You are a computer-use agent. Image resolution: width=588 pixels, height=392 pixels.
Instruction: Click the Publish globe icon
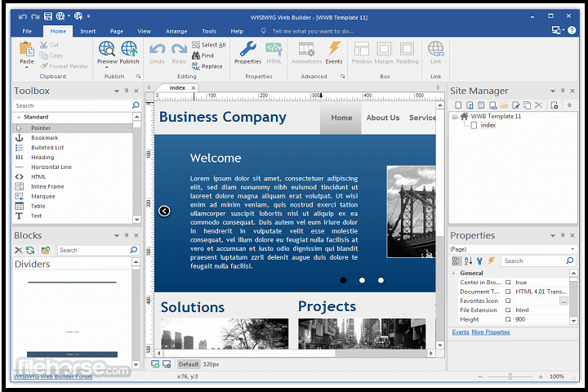coord(129,50)
